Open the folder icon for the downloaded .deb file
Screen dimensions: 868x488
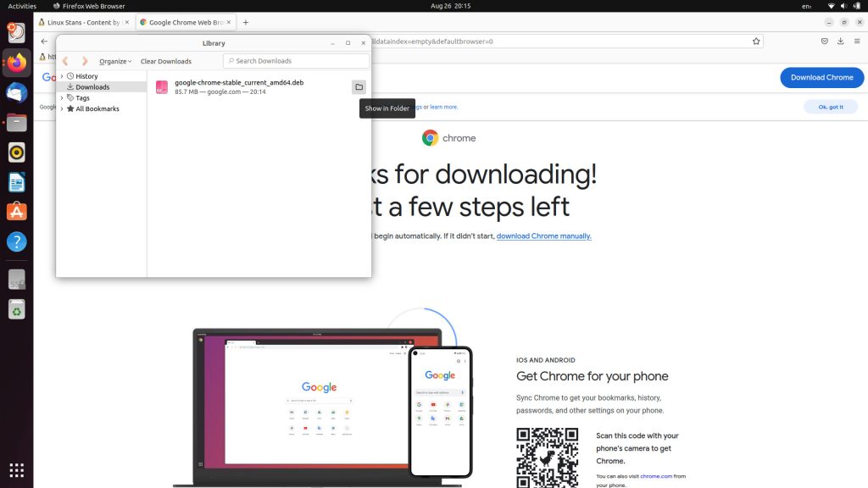[359, 87]
